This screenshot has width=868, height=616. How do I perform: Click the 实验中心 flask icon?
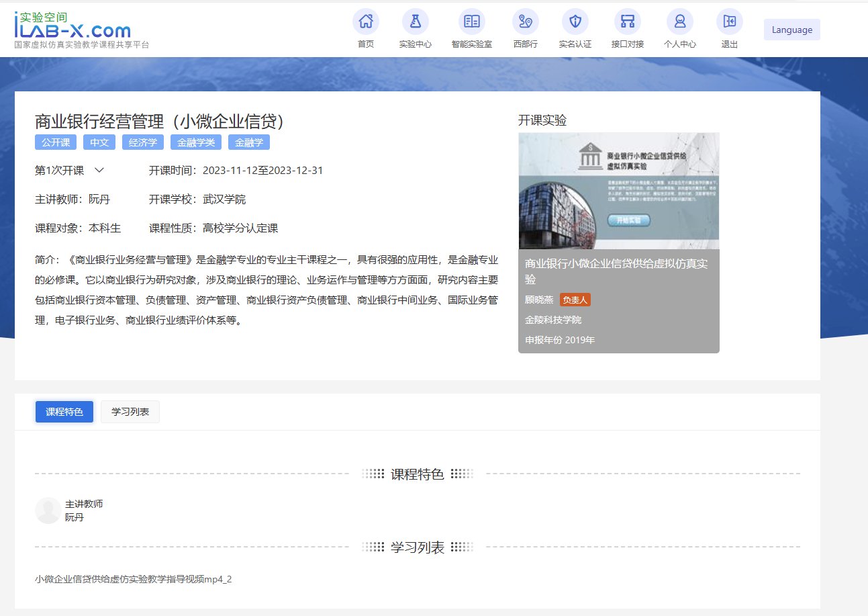pos(415,21)
